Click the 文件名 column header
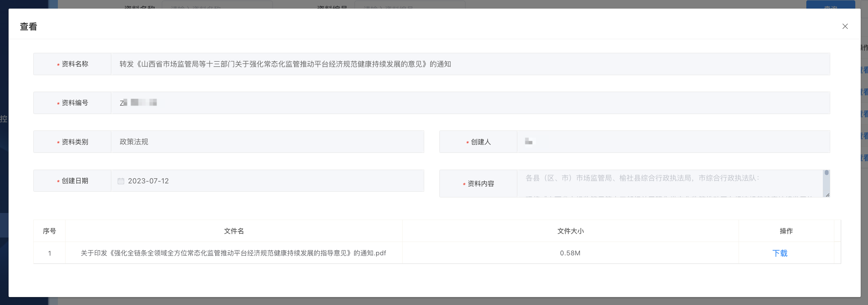This screenshot has width=868, height=305. coord(233,231)
